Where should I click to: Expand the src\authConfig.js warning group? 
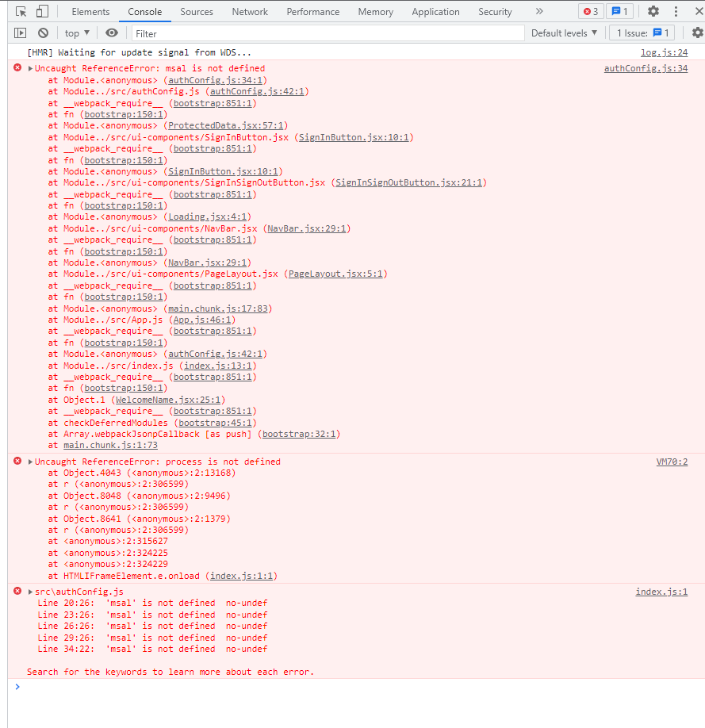pyautogui.click(x=29, y=591)
